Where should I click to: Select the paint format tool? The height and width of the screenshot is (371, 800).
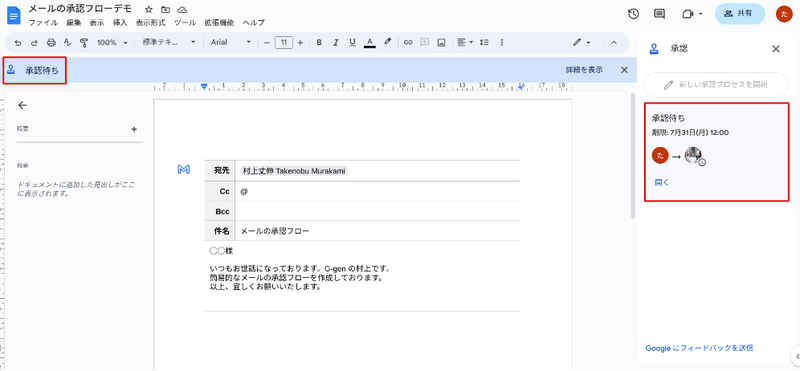84,42
